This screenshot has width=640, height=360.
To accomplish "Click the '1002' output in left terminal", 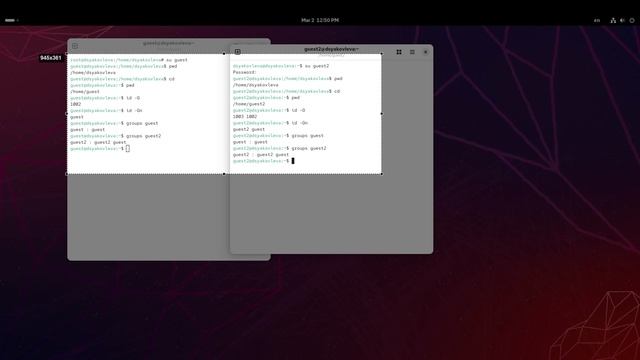I will point(76,104).
